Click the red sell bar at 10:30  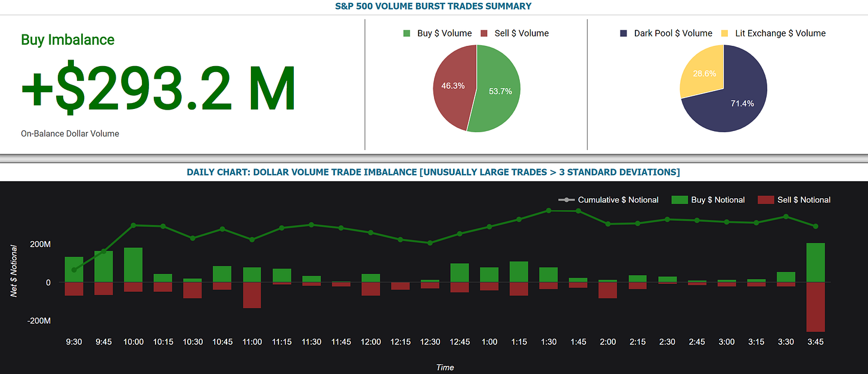(193, 290)
